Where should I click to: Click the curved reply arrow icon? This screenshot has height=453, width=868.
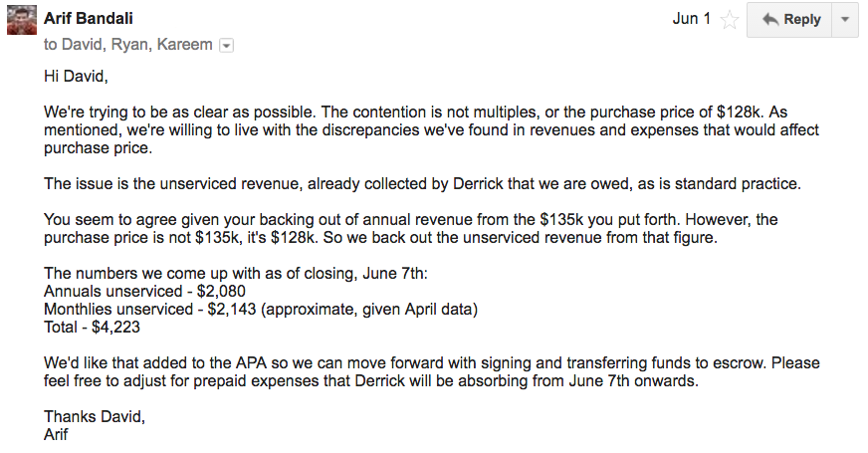point(770,19)
